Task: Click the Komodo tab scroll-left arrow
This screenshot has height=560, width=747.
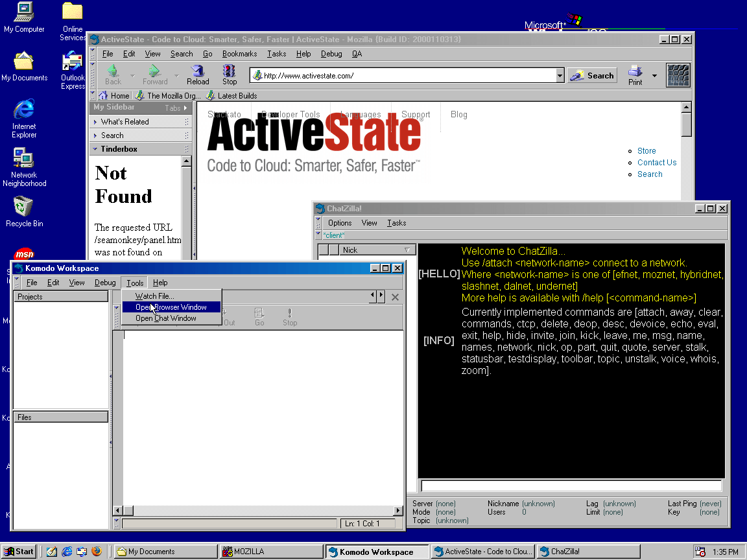Action: pyautogui.click(x=372, y=296)
